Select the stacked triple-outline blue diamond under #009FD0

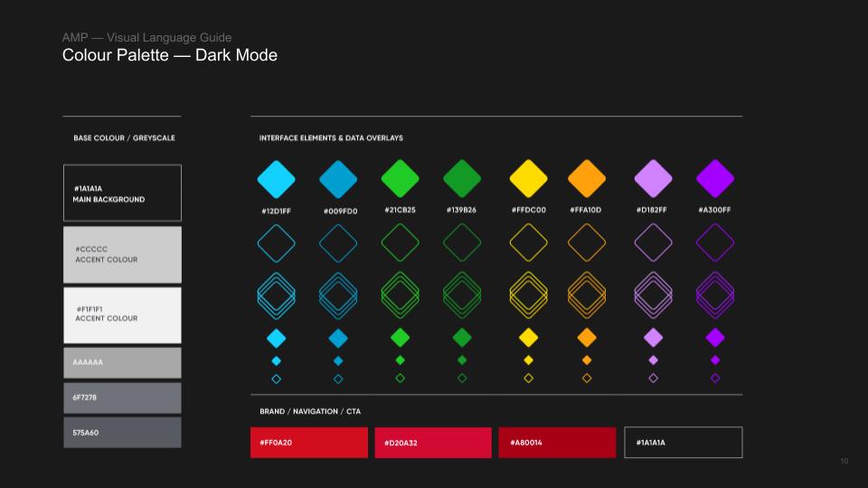point(338,295)
